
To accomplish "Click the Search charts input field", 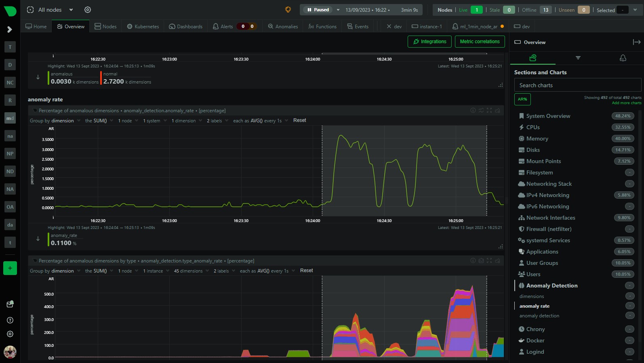I will pos(577,85).
